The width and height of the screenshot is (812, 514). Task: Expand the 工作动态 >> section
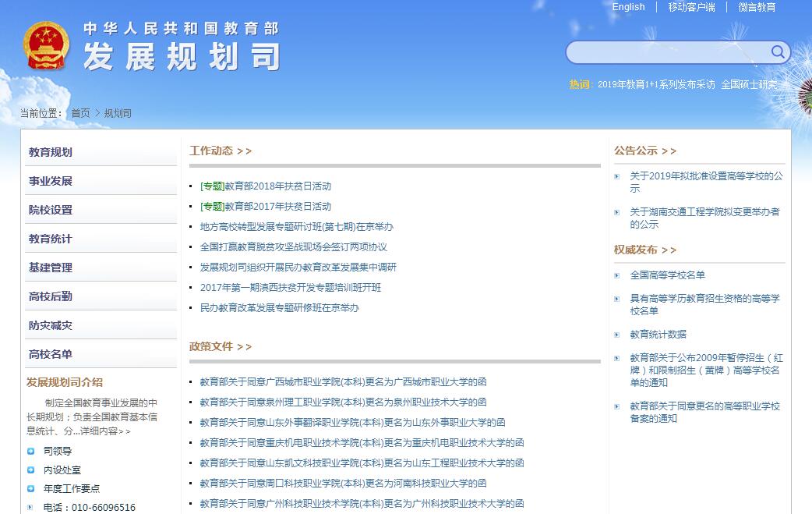click(x=221, y=151)
